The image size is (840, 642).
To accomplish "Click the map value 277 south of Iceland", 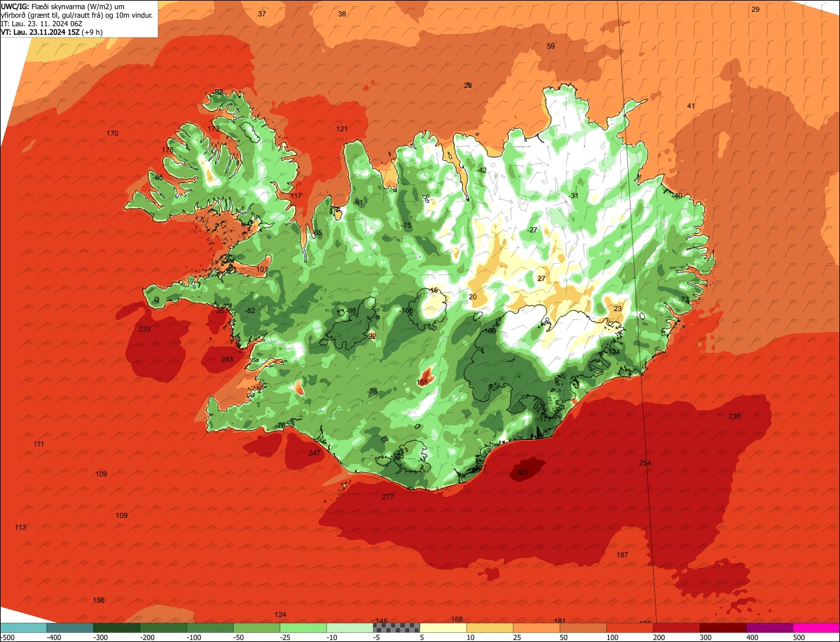I will [388, 497].
